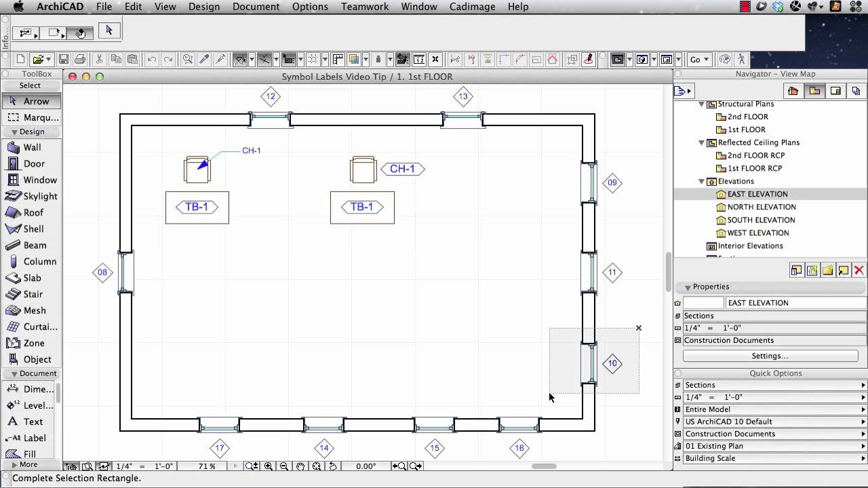Click the Print icon in toolbar
This screenshot has width=868, height=488.
point(79,60)
